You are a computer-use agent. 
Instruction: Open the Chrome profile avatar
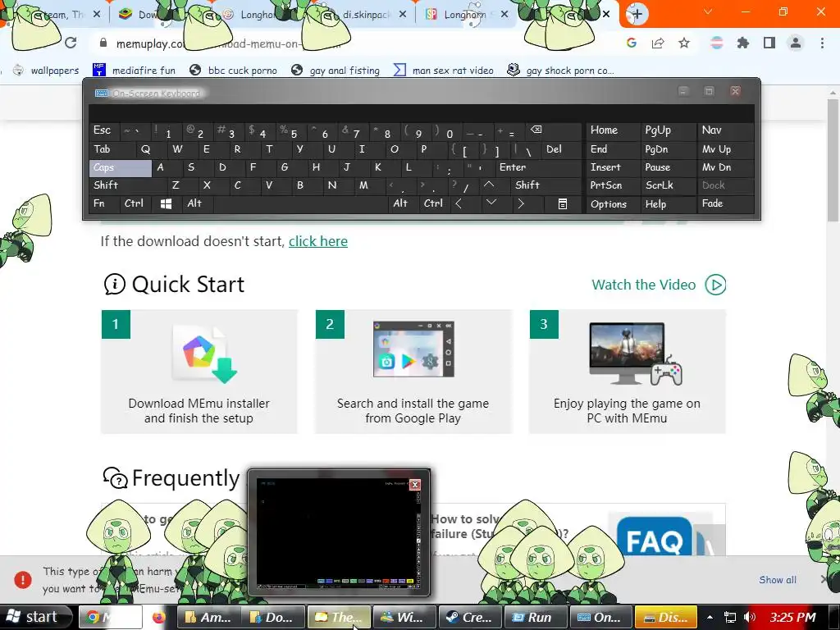click(796, 43)
